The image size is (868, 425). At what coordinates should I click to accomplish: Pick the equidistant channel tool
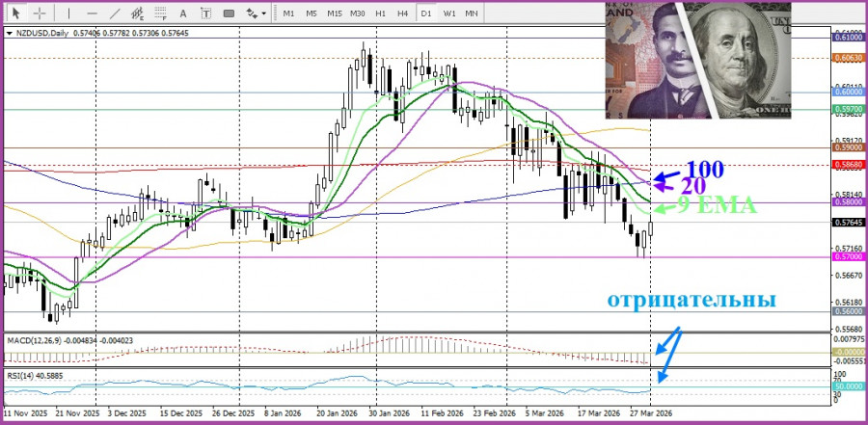pos(138,13)
